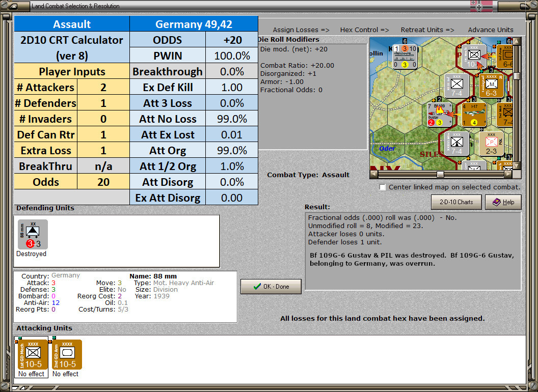Select the 7-4 infantry counter on the map

[456, 86]
